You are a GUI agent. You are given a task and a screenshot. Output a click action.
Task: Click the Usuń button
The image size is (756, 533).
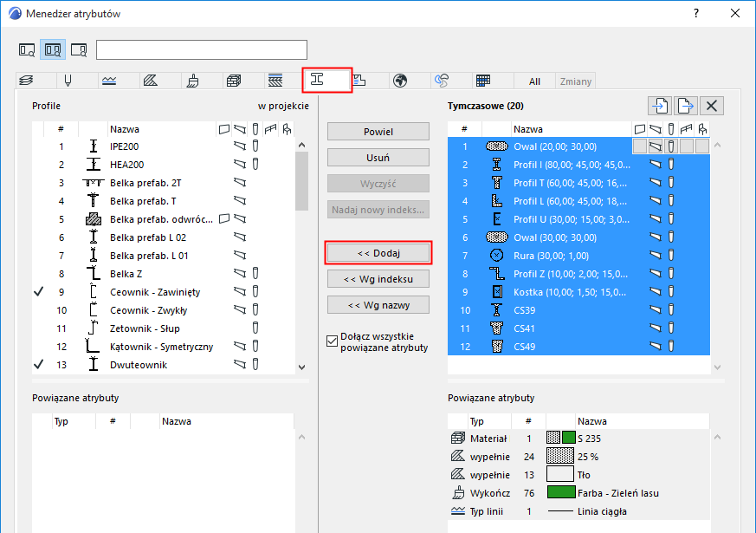coord(378,158)
